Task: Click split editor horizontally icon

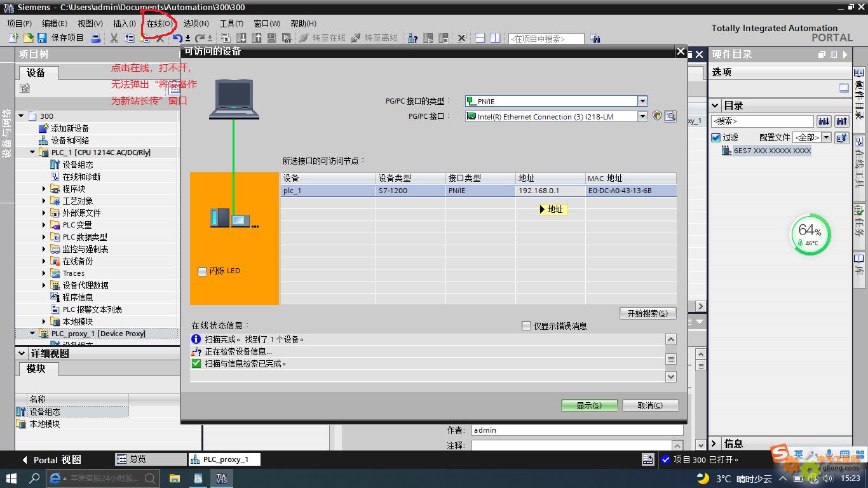Action: [480, 38]
